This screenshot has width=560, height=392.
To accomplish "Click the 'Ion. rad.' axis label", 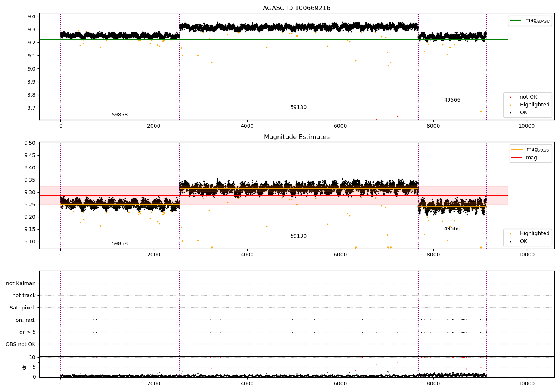I will (x=25, y=320).
